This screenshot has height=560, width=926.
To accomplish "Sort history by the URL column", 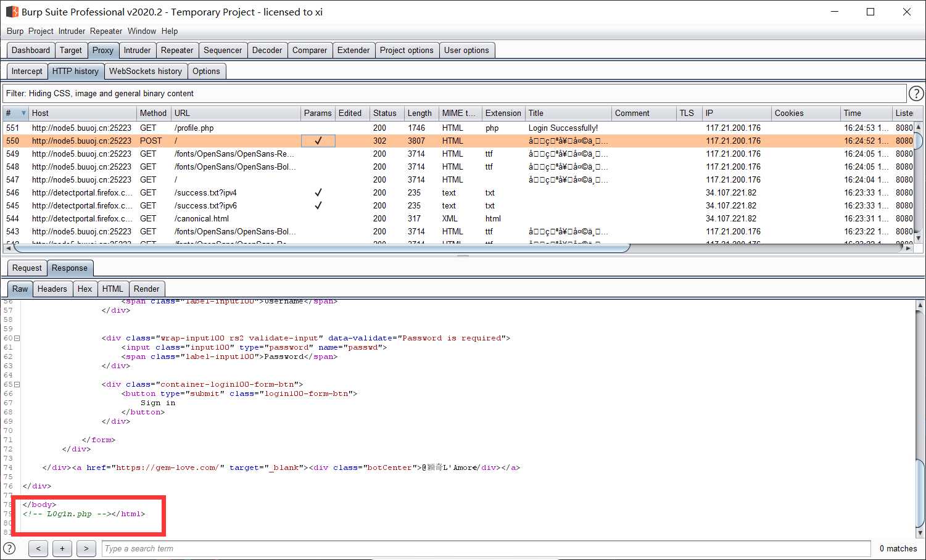I will pos(236,113).
